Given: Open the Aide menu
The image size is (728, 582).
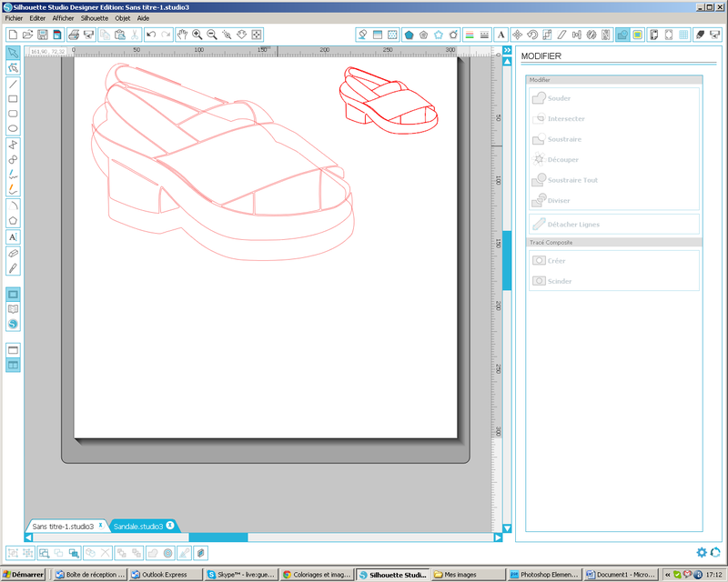Looking at the screenshot, I should [x=143, y=18].
